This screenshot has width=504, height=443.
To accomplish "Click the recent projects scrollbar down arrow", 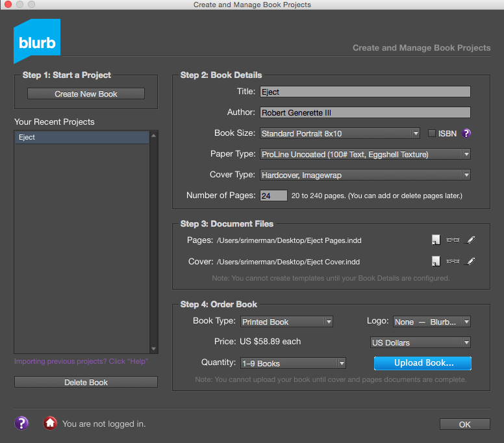I will [154, 348].
